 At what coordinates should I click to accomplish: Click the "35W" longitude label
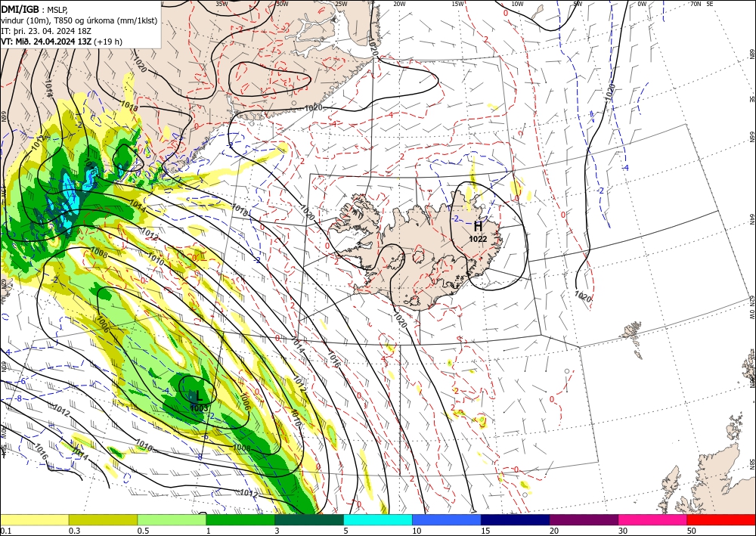(x=222, y=4)
